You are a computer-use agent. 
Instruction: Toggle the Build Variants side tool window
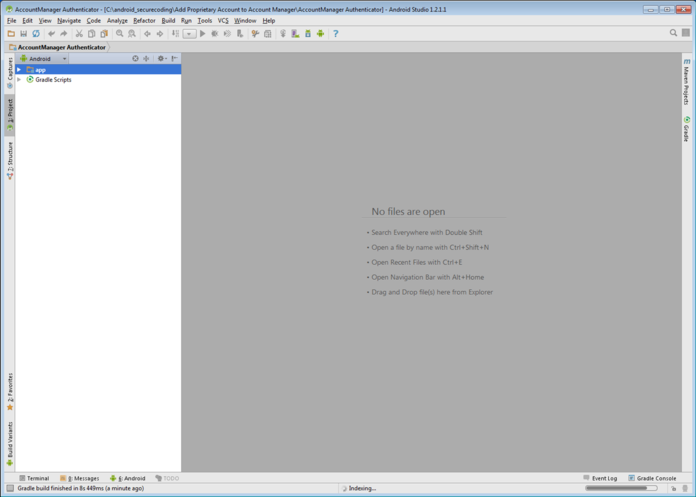(10, 444)
